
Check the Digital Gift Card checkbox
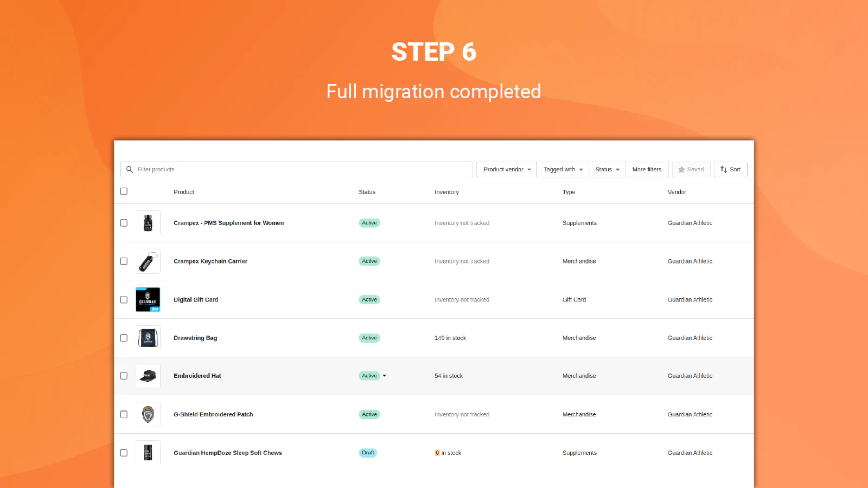coord(124,300)
